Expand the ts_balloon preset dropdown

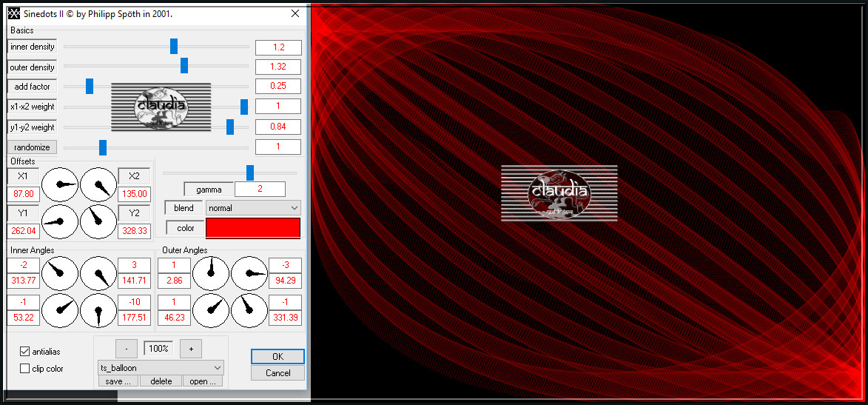(161, 367)
